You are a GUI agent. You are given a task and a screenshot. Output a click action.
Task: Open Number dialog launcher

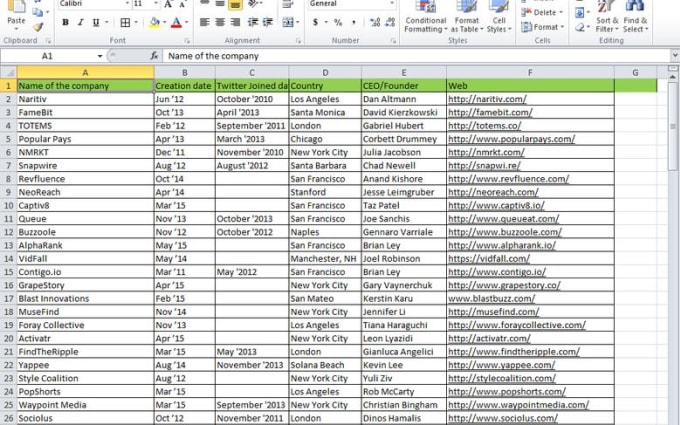pos(393,41)
